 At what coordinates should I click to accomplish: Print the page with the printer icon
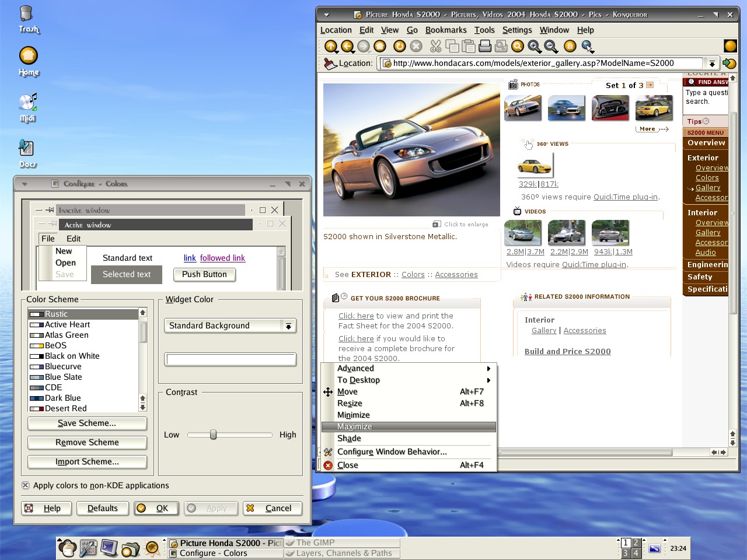(x=484, y=46)
